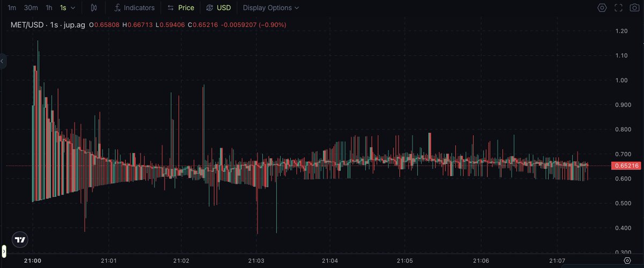Open time axis settings gear at bottom right

(x=627, y=260)
